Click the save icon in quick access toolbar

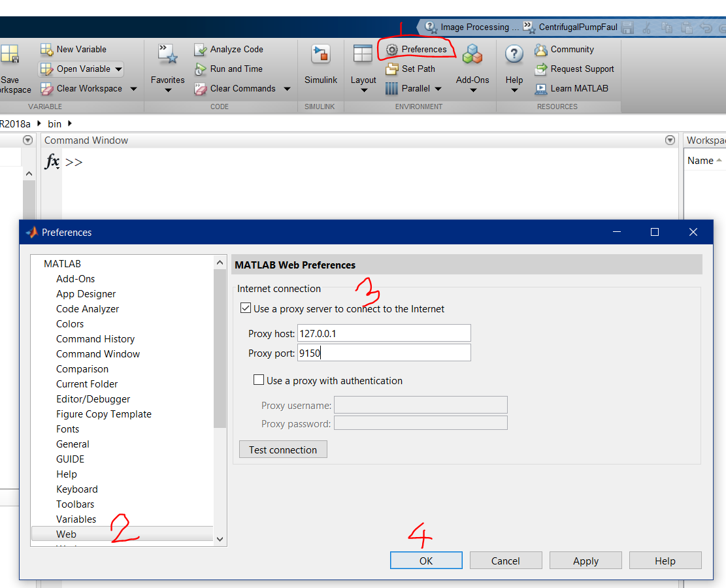pyautogui.click(x=627, y=28)
